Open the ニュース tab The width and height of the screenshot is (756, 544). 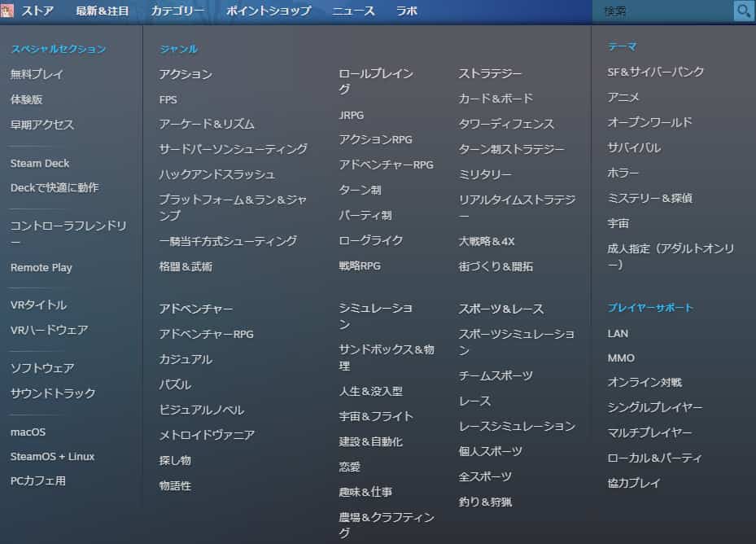pos(353,11)
